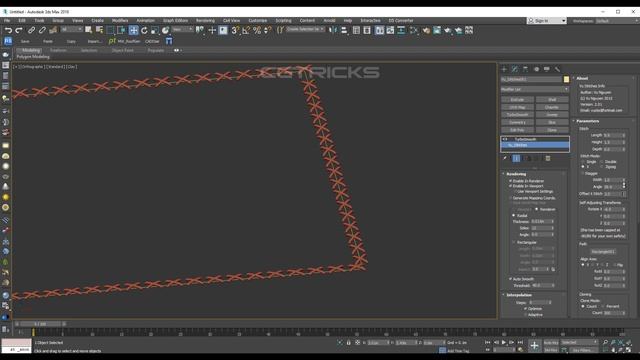Click the Shell modifier button
The width and height of the screenshot is (640, 360).
click(552, 100)
